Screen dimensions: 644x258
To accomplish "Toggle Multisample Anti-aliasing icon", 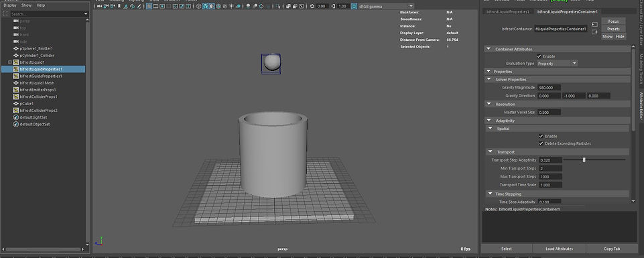I will click(261, 6).
